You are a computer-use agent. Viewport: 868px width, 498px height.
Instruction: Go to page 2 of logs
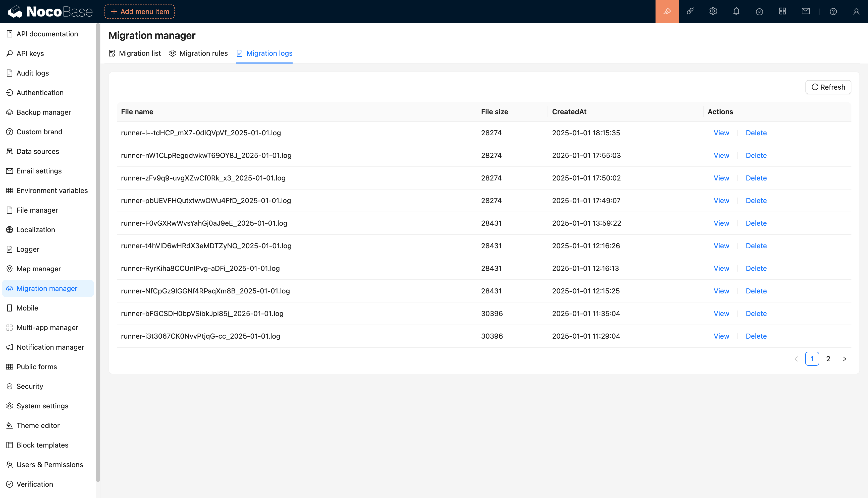828,359
